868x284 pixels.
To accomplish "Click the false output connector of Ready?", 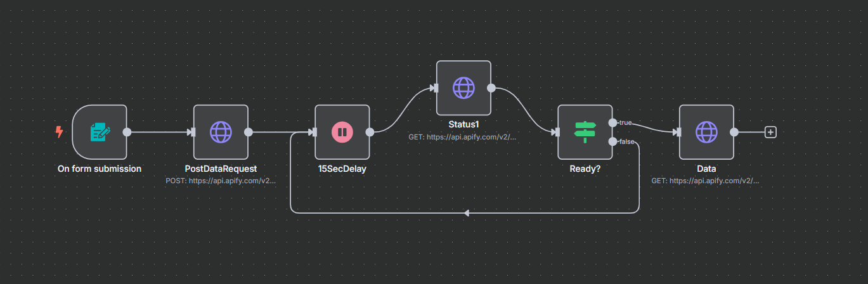I will [612, 141].
